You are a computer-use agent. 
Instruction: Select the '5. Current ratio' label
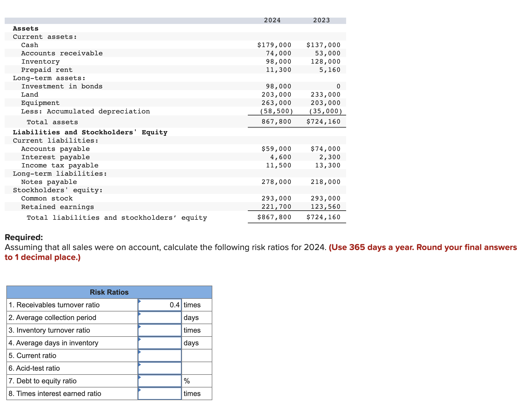(32, 356)
